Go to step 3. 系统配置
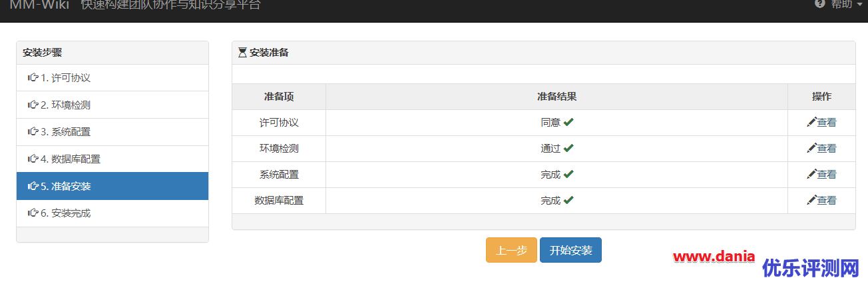Image resolution: width=868 pixels, height=286 pixels. point(112,132)
